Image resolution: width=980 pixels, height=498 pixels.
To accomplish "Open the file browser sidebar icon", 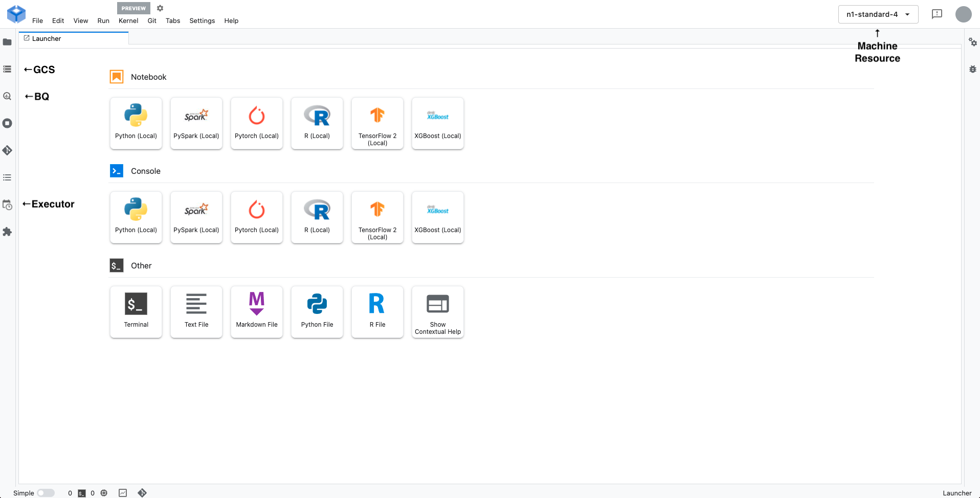I will [x=7, y=42].
